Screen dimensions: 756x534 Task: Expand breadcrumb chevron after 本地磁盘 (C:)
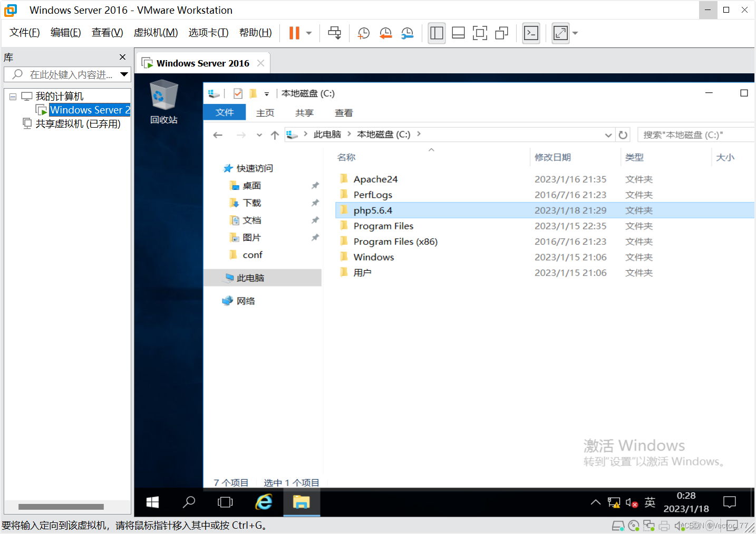419,134
